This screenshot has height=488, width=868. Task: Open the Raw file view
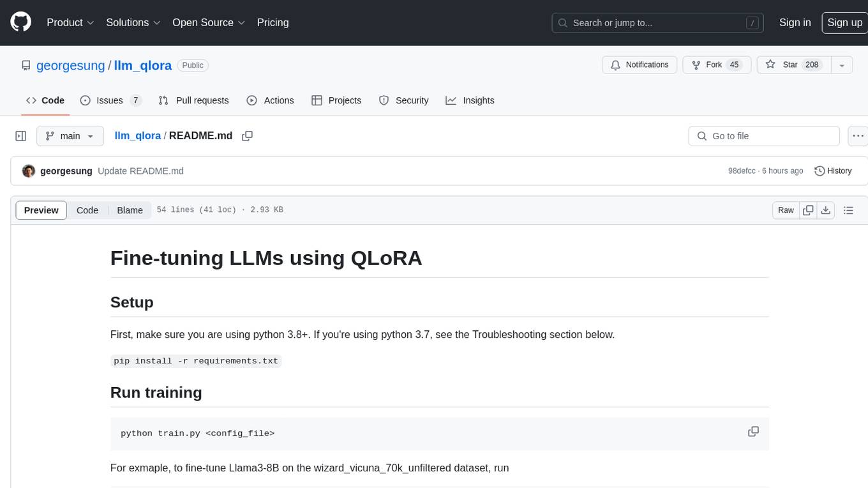coord(786,210)
